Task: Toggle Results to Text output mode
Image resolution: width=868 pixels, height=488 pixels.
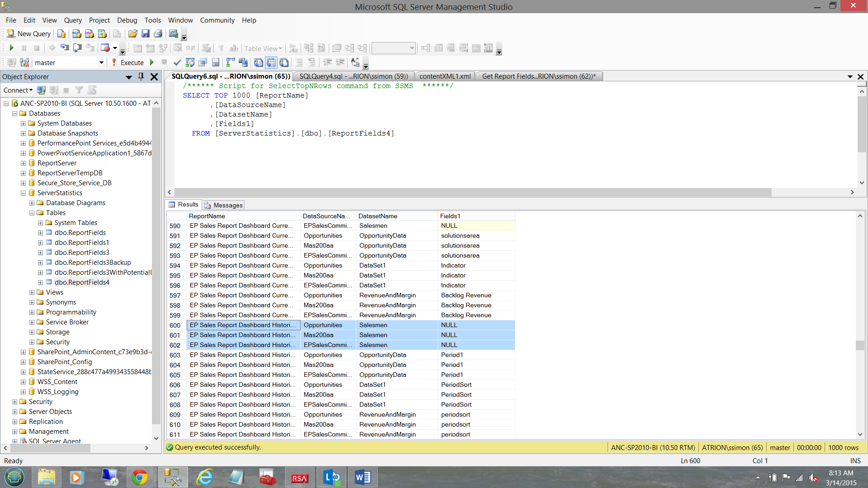Action: point(259,62)
